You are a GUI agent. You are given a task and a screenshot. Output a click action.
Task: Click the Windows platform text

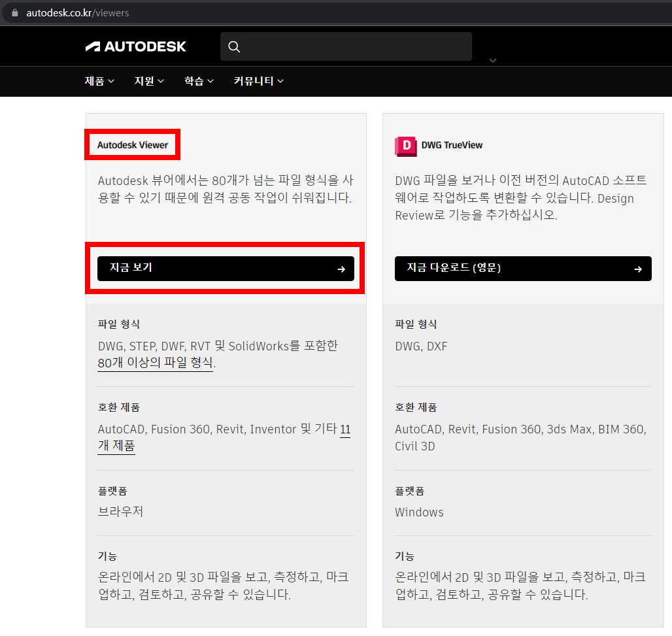(419, 512)
